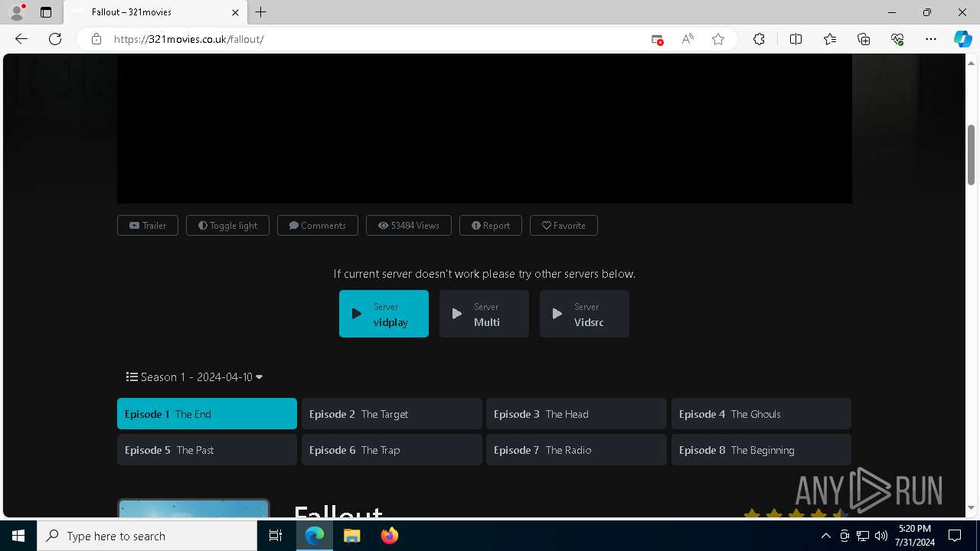Close the Fallout – 321movies tab
The height and width of the screenshot is (551, 980).
click(235, 12)
